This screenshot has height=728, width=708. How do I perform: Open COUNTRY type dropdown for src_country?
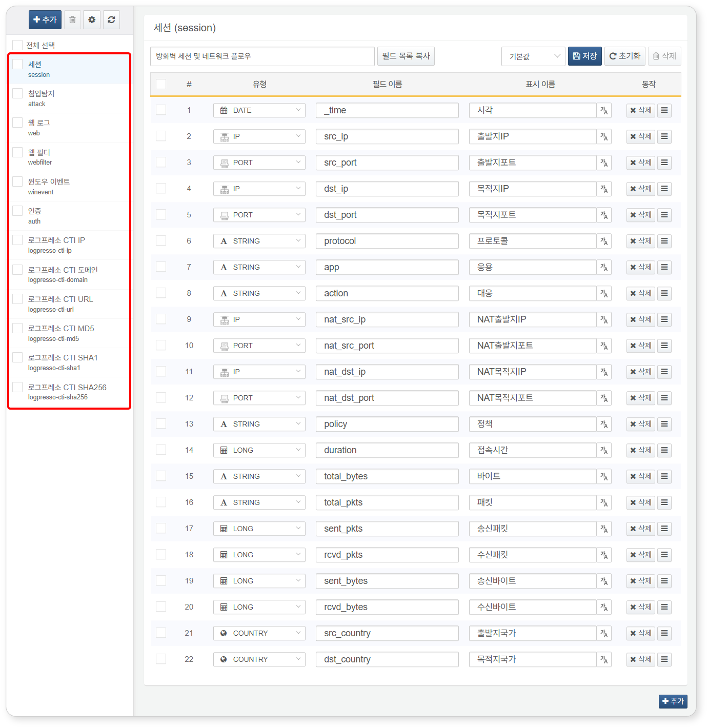[x=259, y=633]
